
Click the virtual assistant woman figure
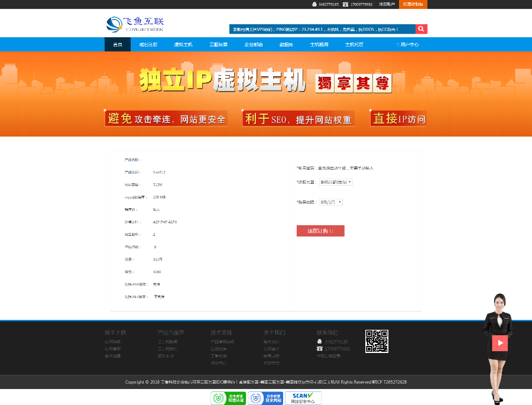[x=498, y=349]
